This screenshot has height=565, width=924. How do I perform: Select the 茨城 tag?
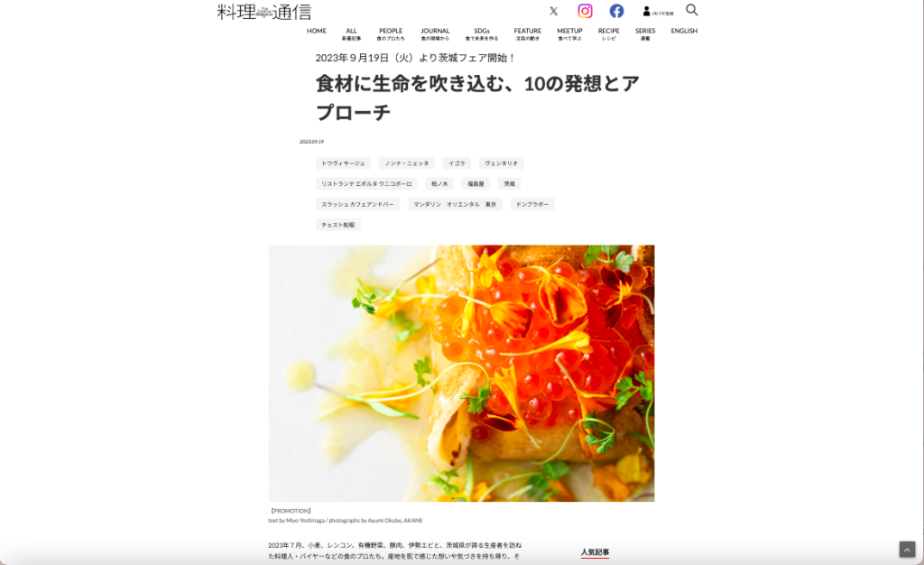click(x=509, y=184)
